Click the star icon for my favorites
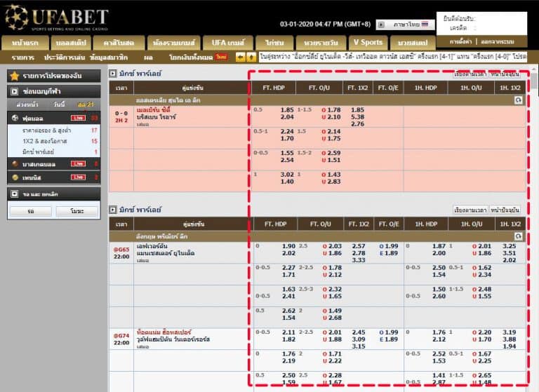The height and width of the screenshot is (392, 539). click(15, 76)
